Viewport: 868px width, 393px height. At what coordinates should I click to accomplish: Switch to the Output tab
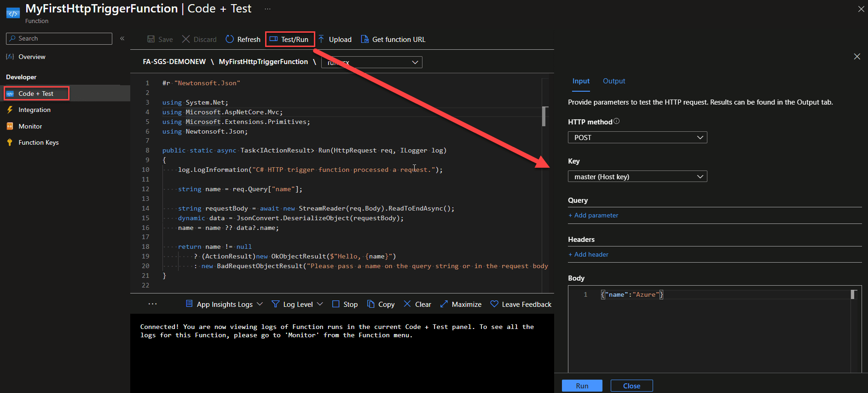pos(613,81)
